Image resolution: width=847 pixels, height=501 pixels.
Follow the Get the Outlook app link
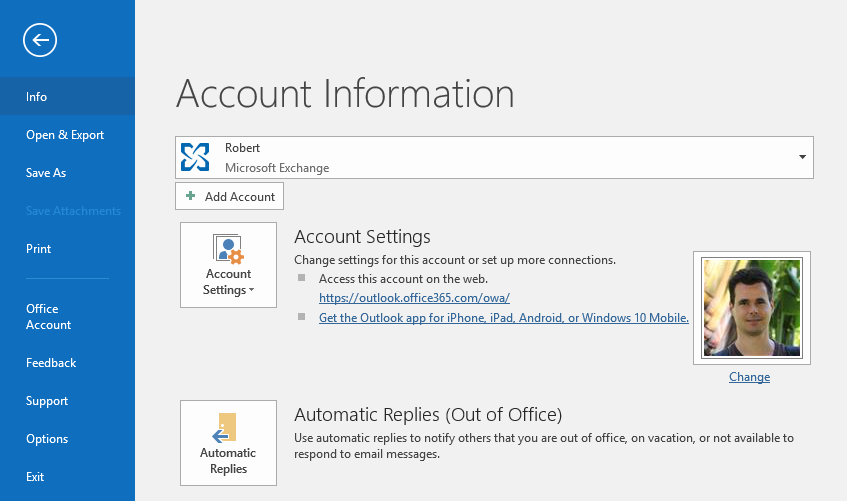click(x=503, y=318)
